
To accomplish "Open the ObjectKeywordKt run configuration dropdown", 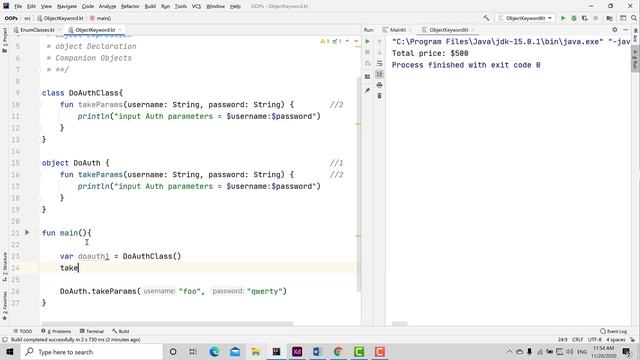I will pos(524,18).
